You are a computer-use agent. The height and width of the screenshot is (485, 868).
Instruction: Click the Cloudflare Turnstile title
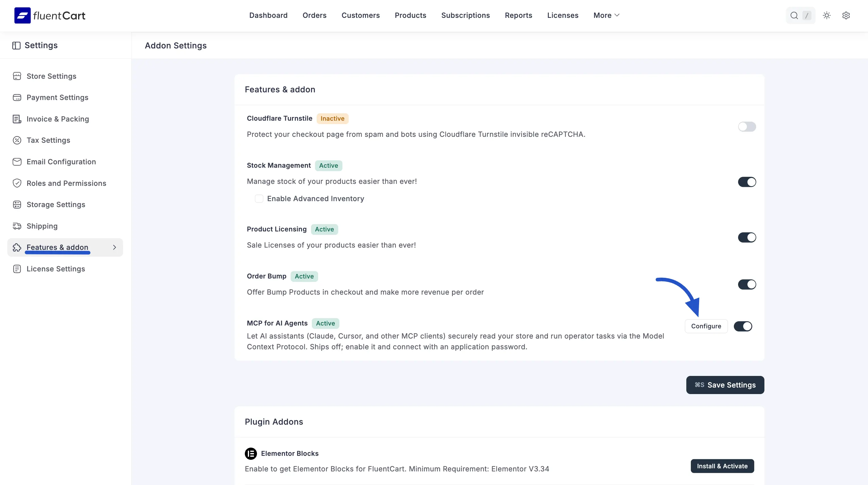point(279,118)
